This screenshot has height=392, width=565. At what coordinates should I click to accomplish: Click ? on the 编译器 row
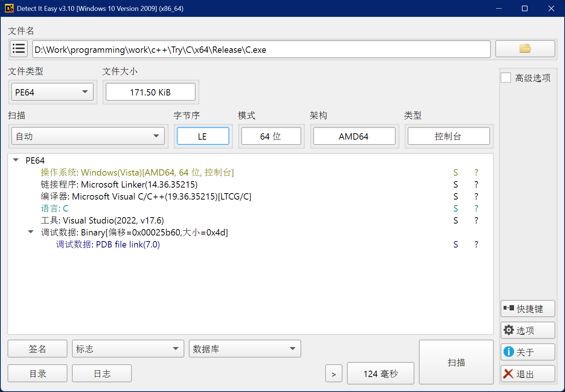click(476, 196)
